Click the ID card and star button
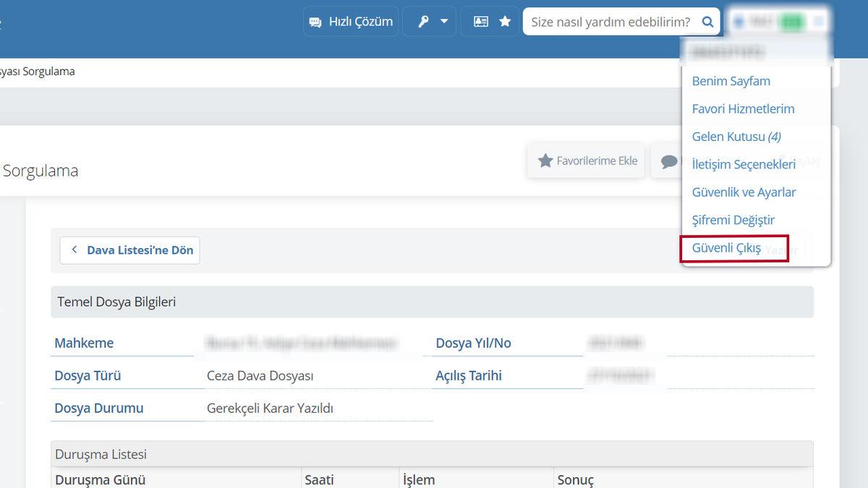 491,22
